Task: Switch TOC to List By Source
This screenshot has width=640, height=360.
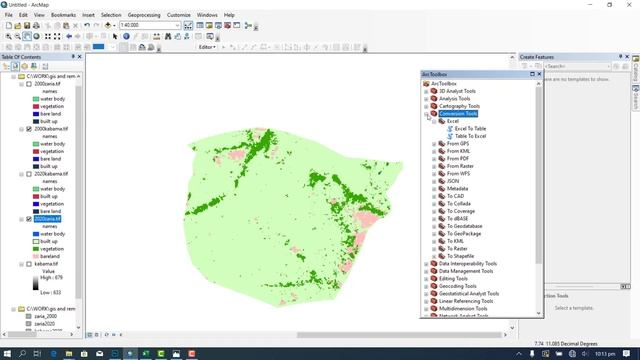Action: tap(16, 67)
